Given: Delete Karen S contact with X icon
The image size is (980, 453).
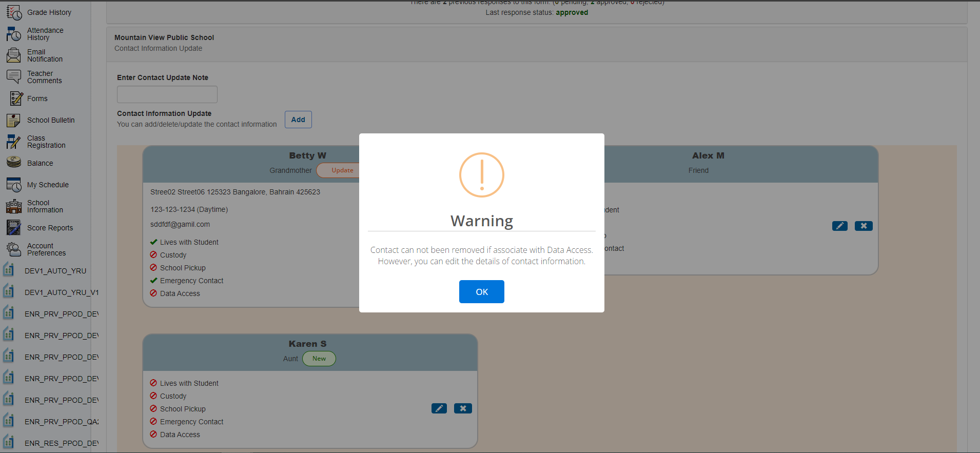Looking at the screenshot, I should tap(463, 408).
